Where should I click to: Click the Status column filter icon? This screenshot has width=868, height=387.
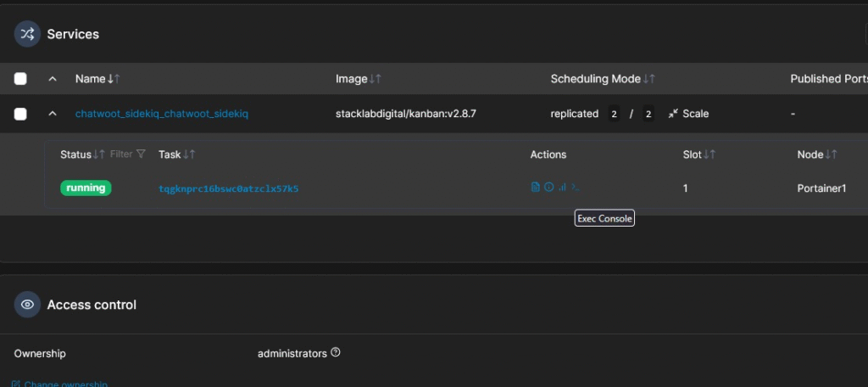click(x=141, y=154)
